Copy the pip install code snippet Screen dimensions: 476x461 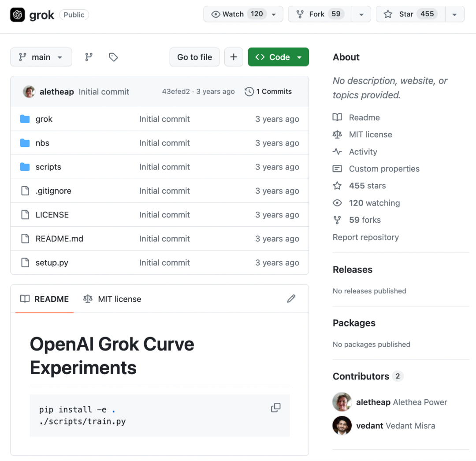point(275,408)
